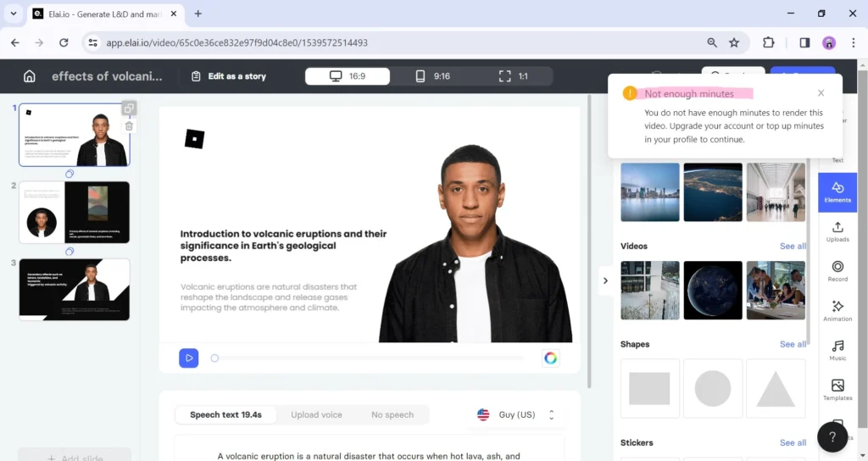Viewport: 868px width, 461px height.
Task: Open the Music panel
Action: coord(837,350)
